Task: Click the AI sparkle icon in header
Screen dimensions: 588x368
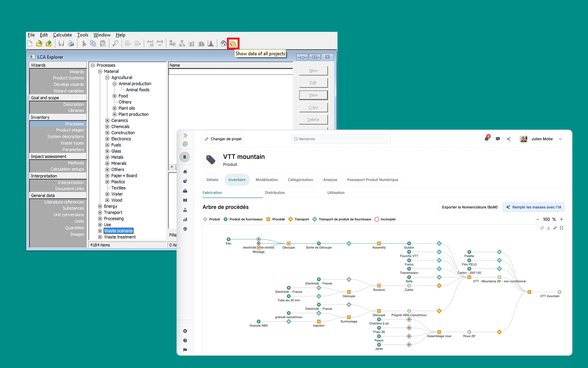Action: [x=508, y=139]
